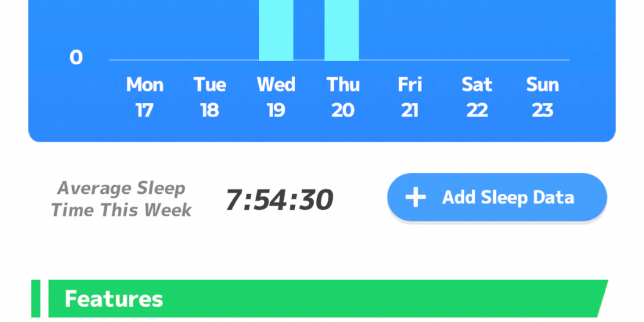Select the Sat day label
644x322 pixels.
coord(477,85)
